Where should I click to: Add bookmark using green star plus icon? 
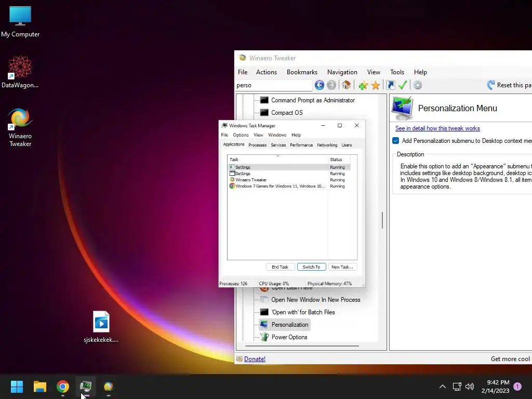coord(363,86)
